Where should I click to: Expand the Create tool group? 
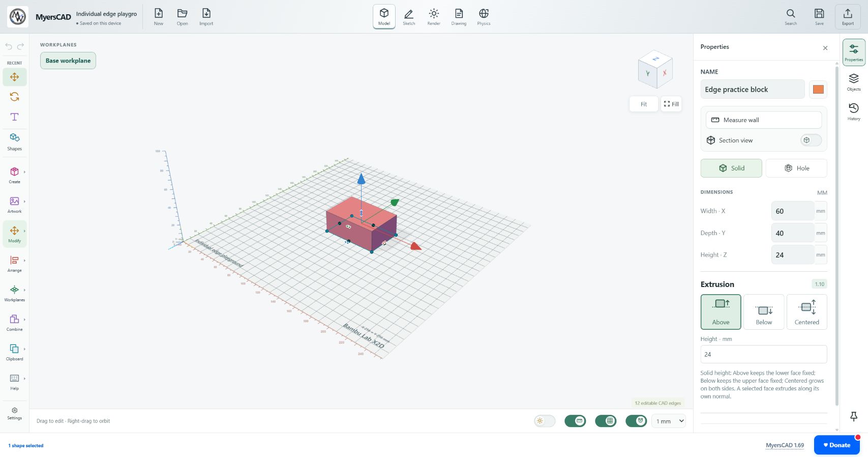click(15, 175)
